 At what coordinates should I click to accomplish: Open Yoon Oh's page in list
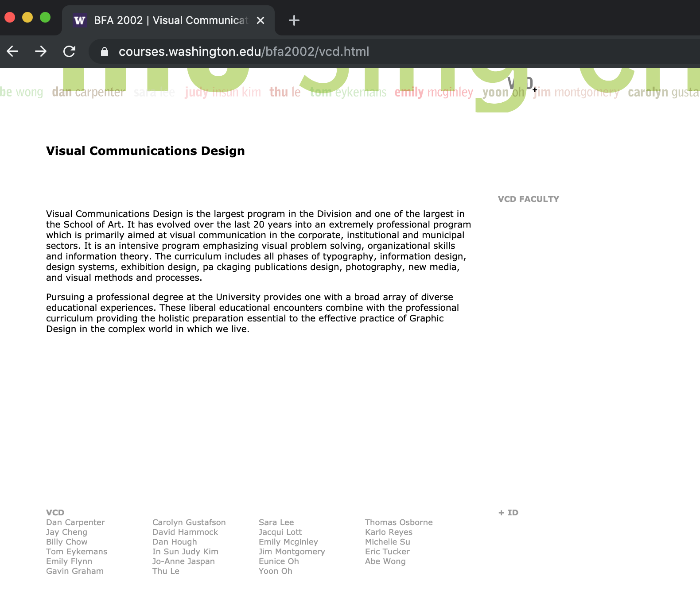276,571
